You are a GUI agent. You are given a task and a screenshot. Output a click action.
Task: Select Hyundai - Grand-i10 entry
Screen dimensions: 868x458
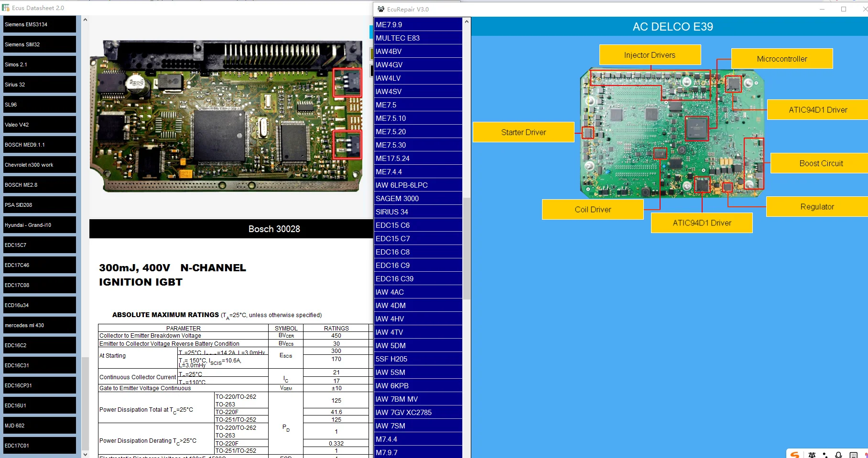[x=40, y=225]
